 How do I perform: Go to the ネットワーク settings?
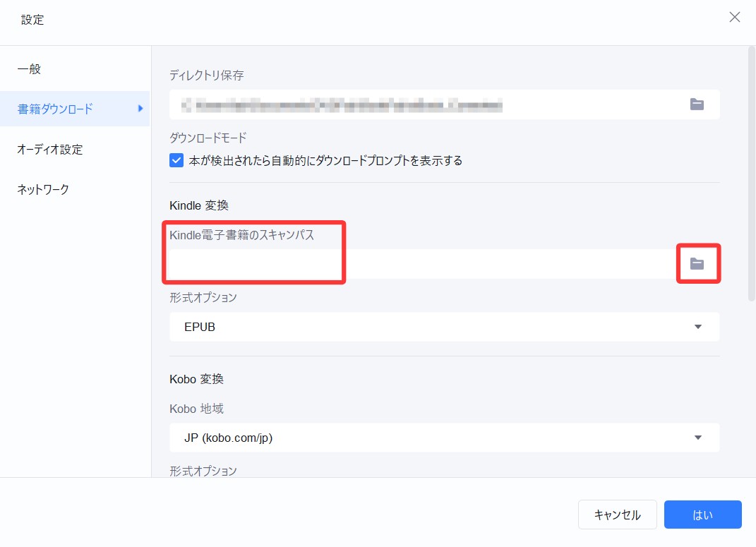click(43, 189)
